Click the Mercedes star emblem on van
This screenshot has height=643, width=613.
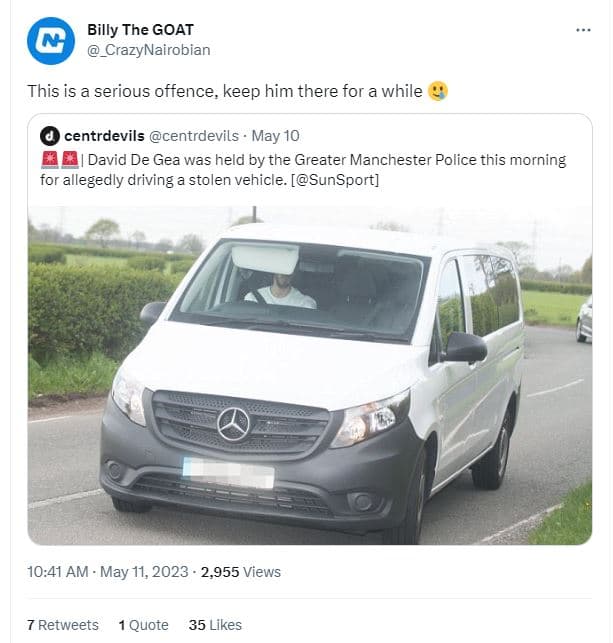pos(234,424)
